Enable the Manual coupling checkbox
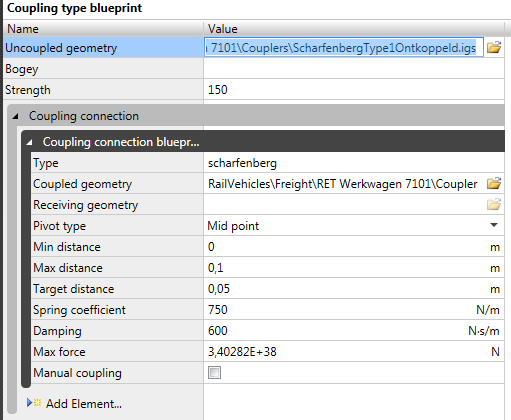Screen dimensions: 511x420 tap(214, 372)
